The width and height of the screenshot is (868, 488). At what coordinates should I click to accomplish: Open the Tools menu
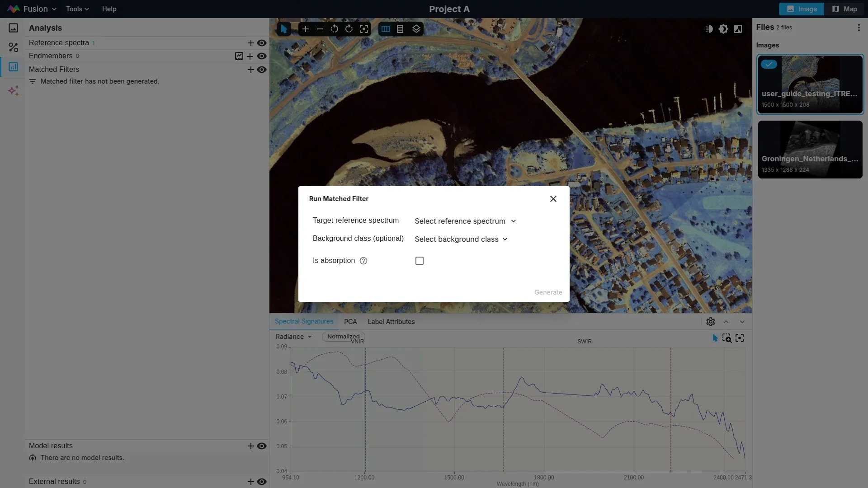click(77, 9)
